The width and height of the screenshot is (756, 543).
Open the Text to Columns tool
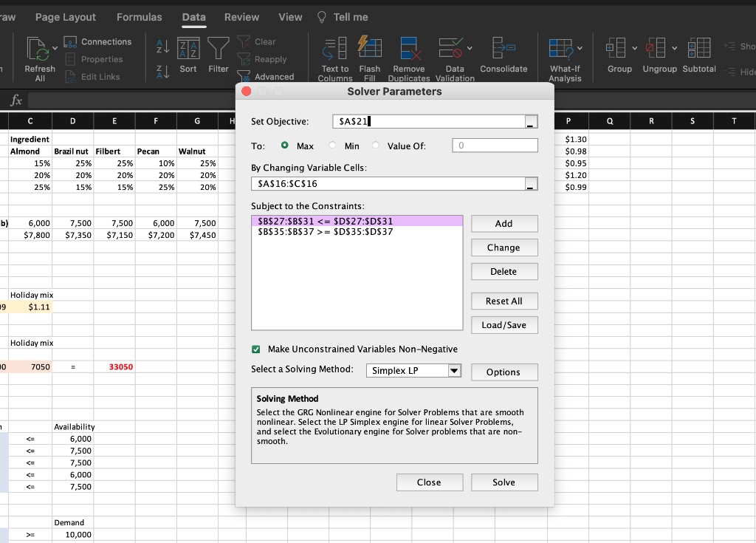(x=335, y=49)
